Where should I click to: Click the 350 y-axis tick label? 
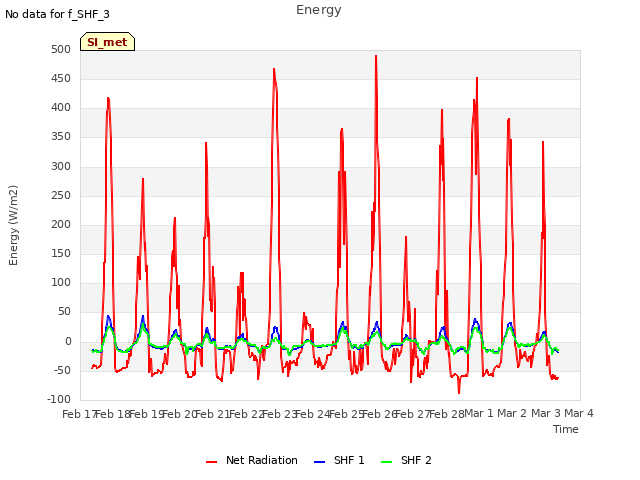[61, 137]
